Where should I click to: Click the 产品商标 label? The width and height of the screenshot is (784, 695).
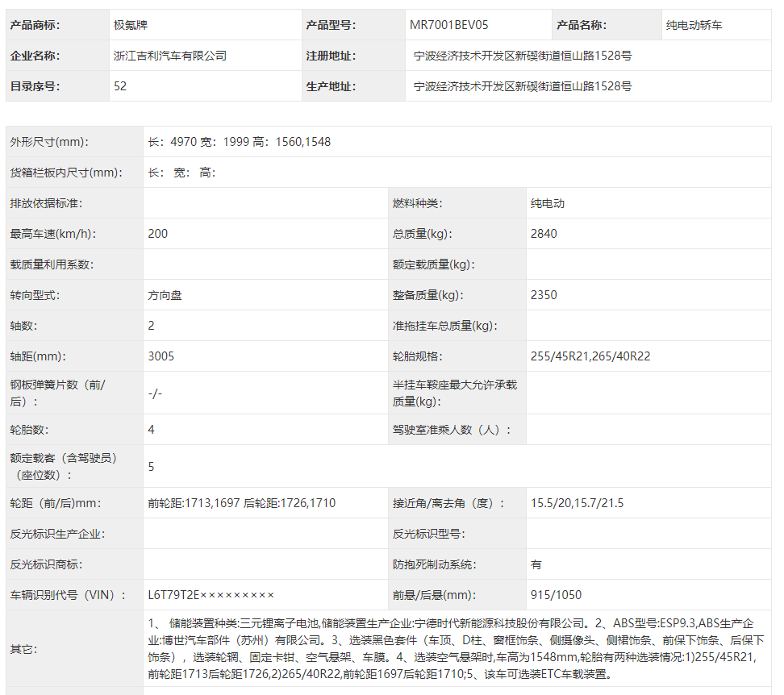pyautogui.click(x=35, y=25)
